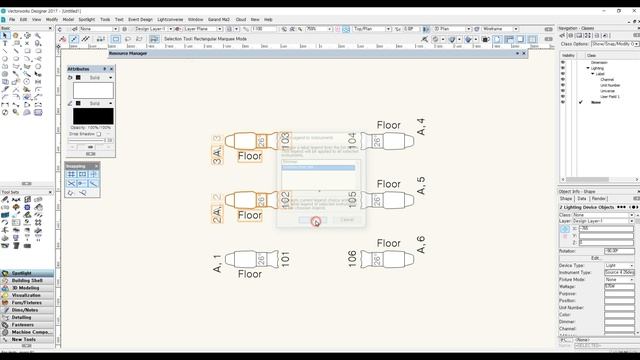Toggle Smart Points in Snapping palette
This screenshot has width=640, height=360.
[x=82, y=184]
